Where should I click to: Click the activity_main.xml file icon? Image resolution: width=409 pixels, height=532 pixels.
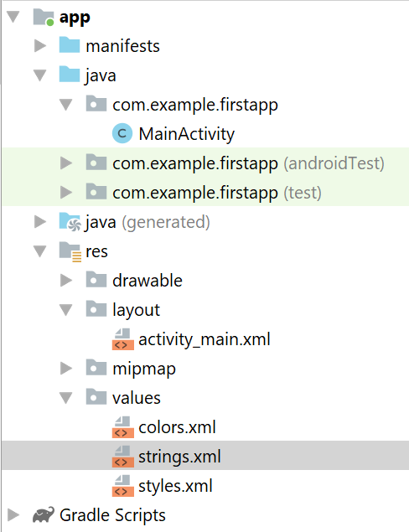(x=122, y=339)
